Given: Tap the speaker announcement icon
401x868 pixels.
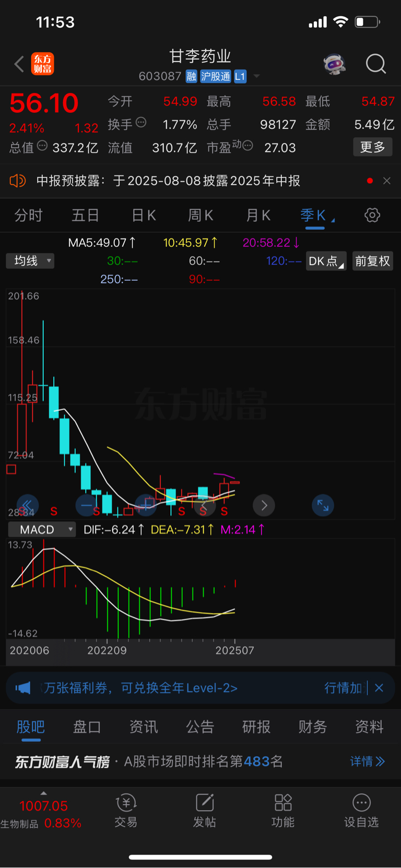Looking at the screenshot, I should pyautogui.click(x=18, y=181).
